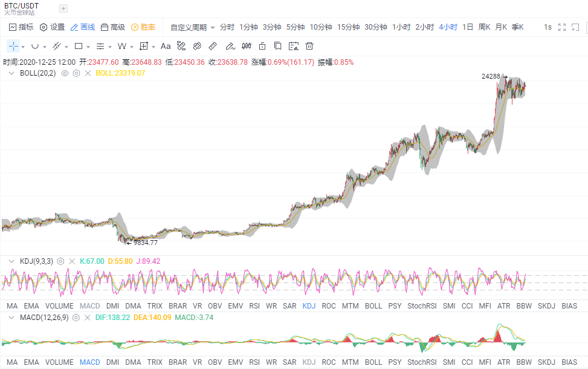Toggle BOLL indicator visibility eye
Image resolution: width=588 pixels, height=369 pixels.
coord(65,73)
